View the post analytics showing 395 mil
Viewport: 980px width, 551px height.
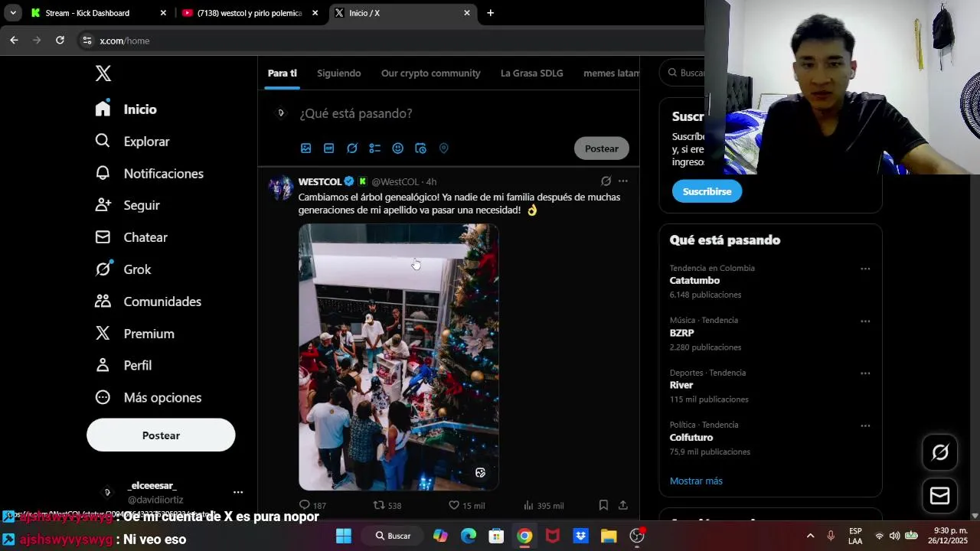(x=544, y=505)
